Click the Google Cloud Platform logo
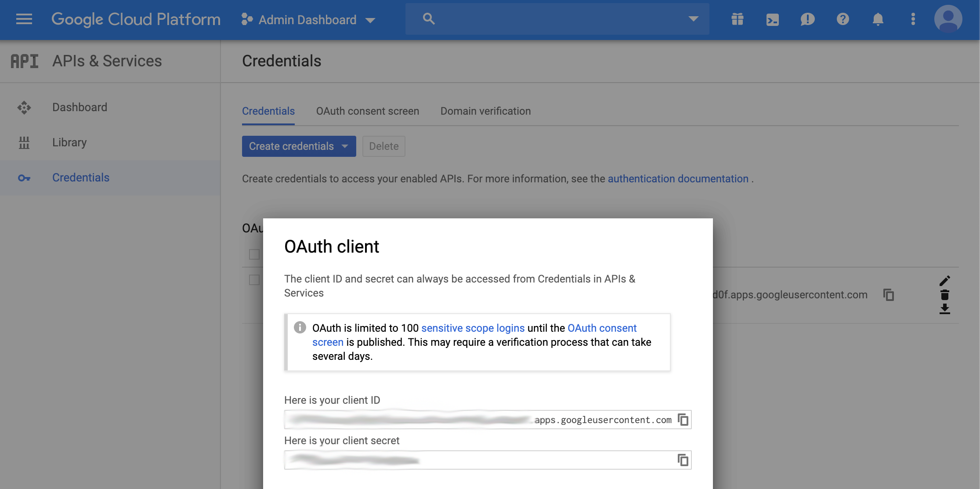 click(136, 19)
